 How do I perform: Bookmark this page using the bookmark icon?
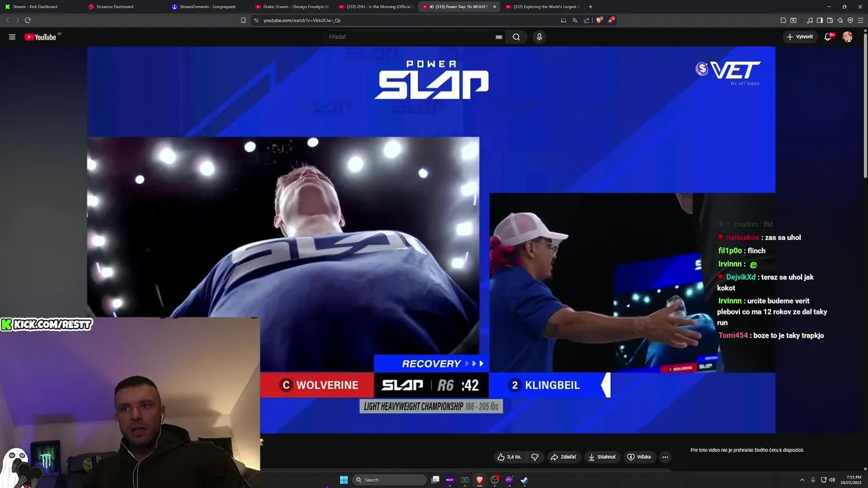point(243,20)
